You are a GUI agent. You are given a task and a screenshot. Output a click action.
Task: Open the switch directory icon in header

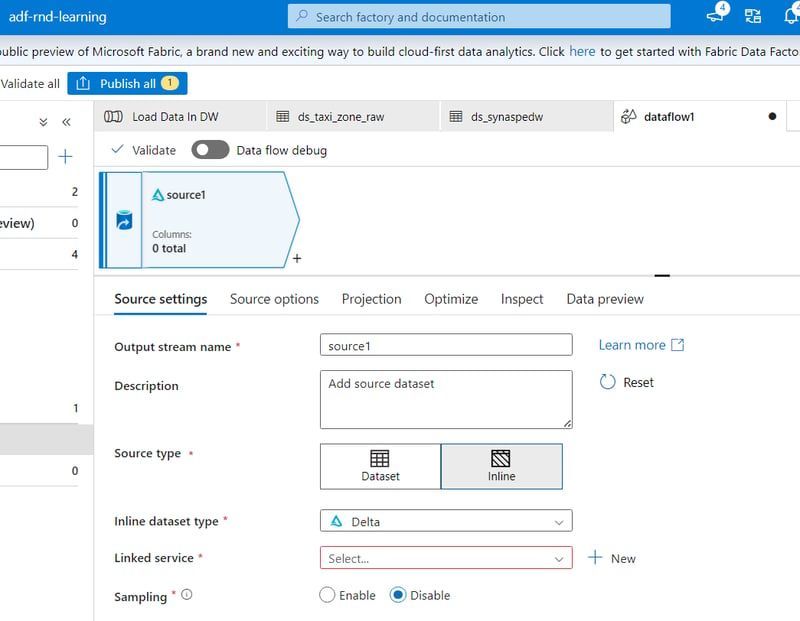[753, 16]
